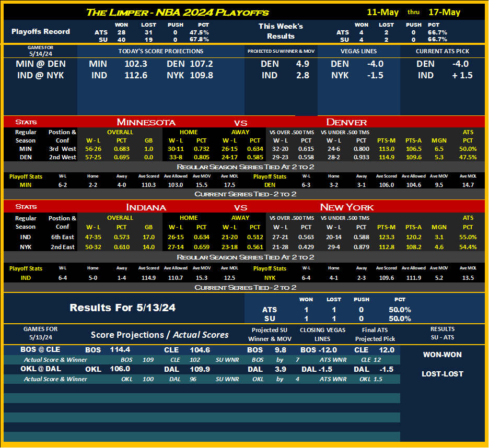Click OKL's projected score 106.0
This screenshot has width=489, height=448.
(120, 369)
